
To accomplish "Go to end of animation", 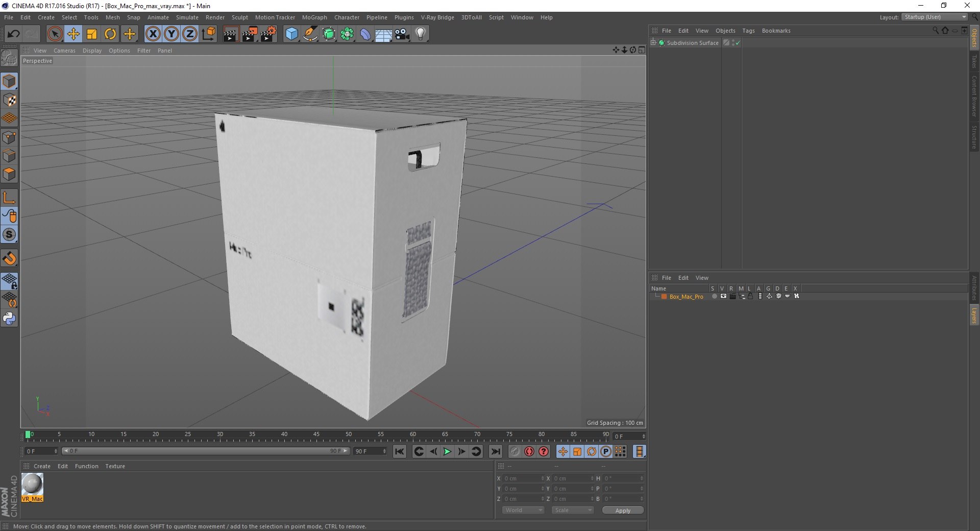I will 495,451.
